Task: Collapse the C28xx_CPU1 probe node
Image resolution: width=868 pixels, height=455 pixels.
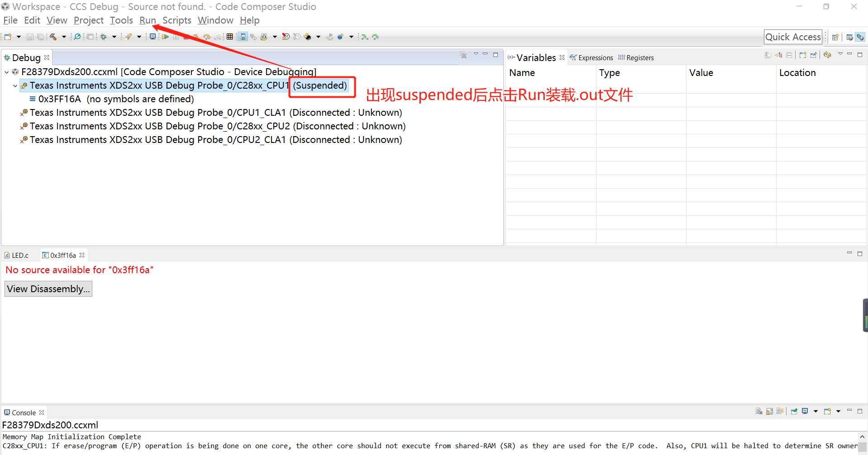Action: click(x=15, y=86)
